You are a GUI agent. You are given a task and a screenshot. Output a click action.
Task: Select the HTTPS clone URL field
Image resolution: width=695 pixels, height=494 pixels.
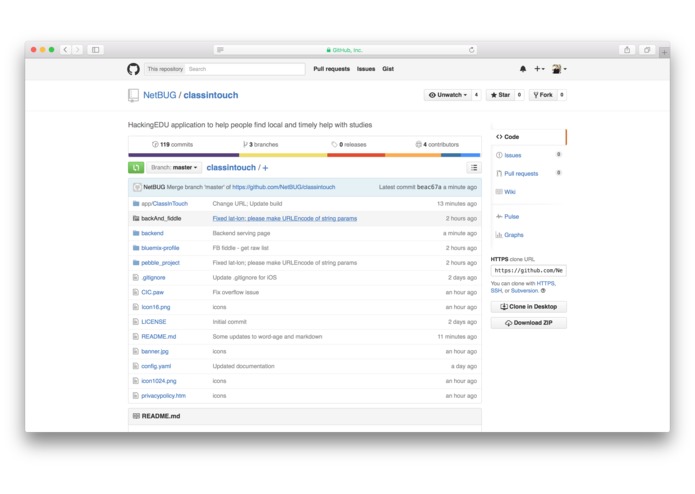click(528, 270)
